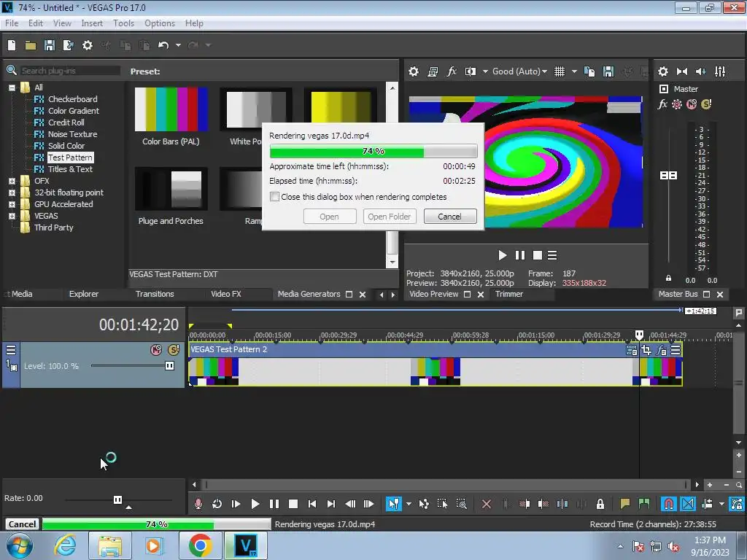The height and width of the screenshot is (560, 747).
Task: Expand the OFX folder
Action: point(12,181)
